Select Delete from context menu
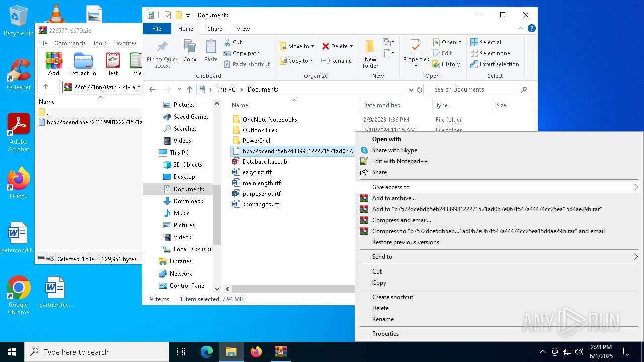The height and width of the screenshot is (362, 644). point(380,308)
